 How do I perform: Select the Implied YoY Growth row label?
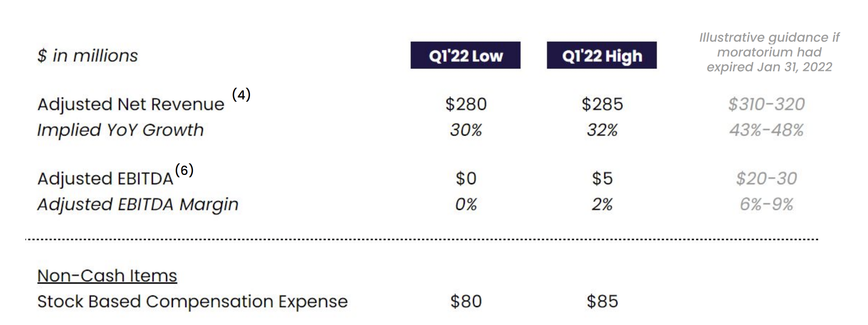coord(120,130)
